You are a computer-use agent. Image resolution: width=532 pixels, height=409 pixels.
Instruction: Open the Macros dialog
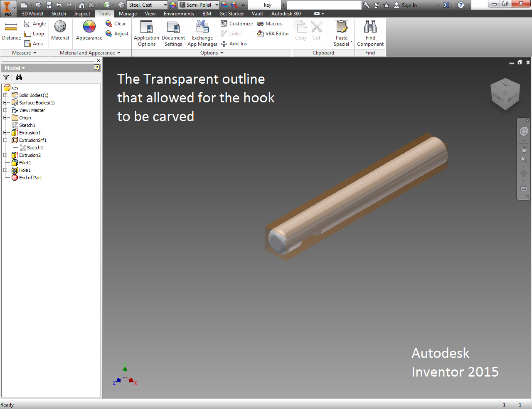pos(269,24)
